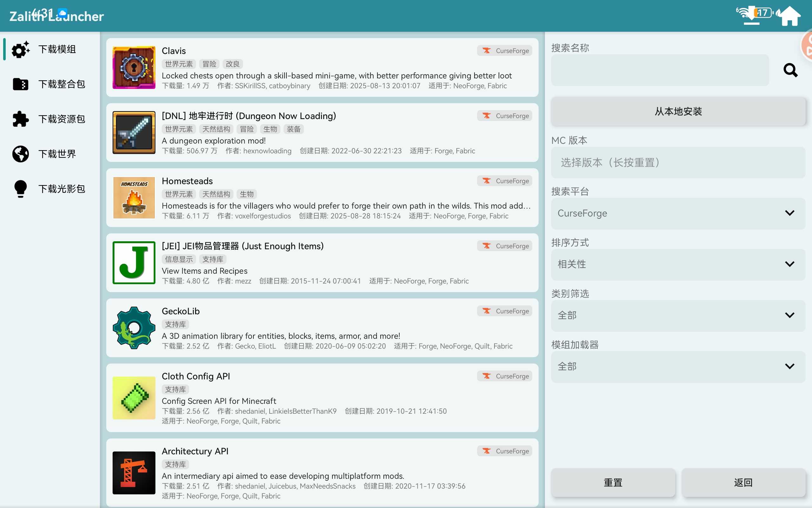This screenshot has height=508, width=812.
Task: Open the Clavis mod title
Action: click(174, 51)
